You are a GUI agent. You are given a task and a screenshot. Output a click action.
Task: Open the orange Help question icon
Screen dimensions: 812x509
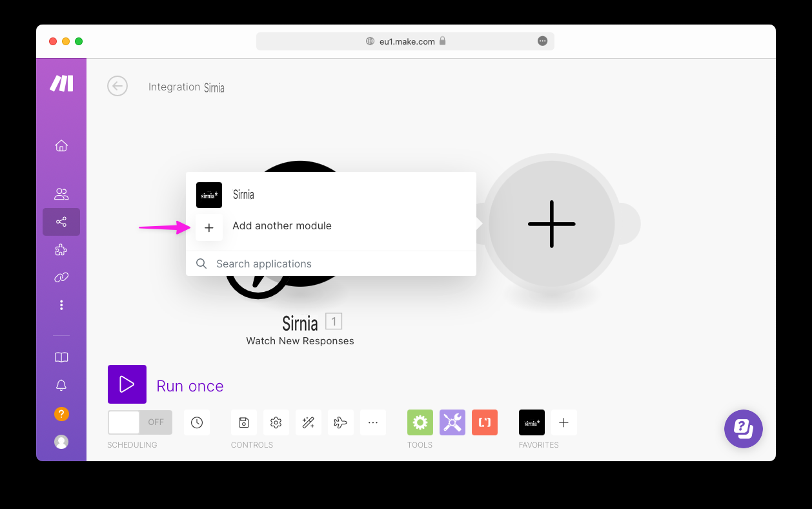(x=61, y=414)
